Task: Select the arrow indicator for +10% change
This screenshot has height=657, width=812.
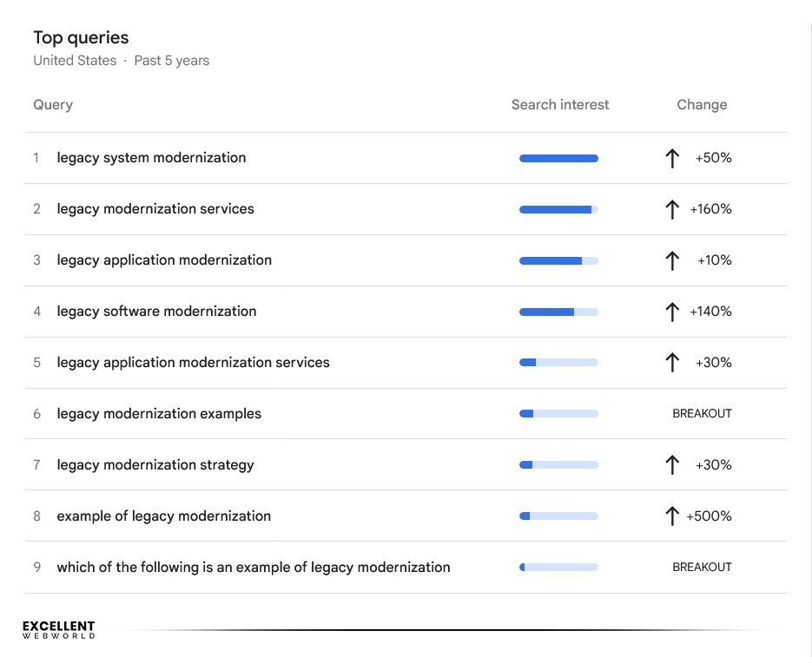Action: coord(672,260)
